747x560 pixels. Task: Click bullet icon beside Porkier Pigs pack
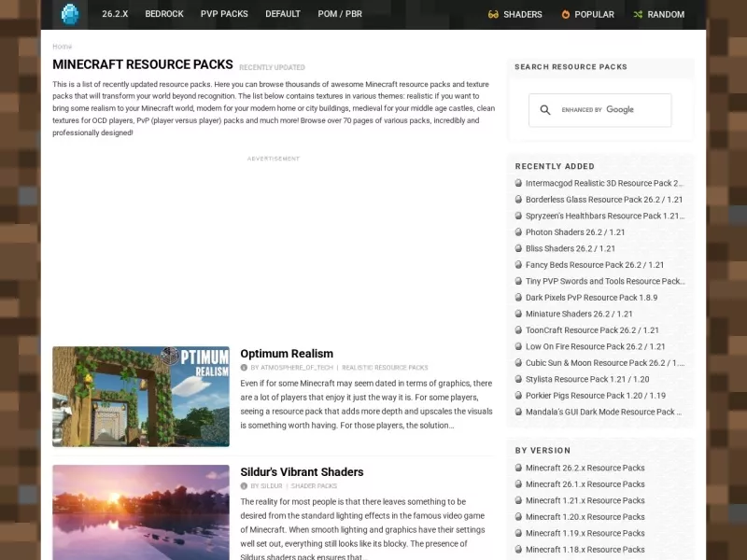point(518,395)
